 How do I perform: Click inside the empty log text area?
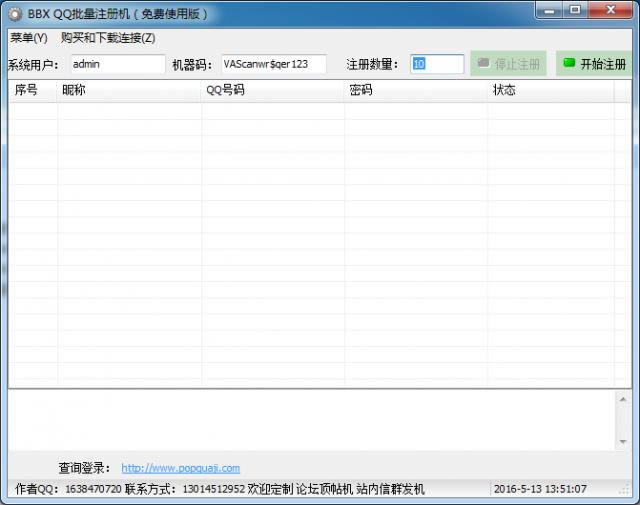[x=312, y=420]
